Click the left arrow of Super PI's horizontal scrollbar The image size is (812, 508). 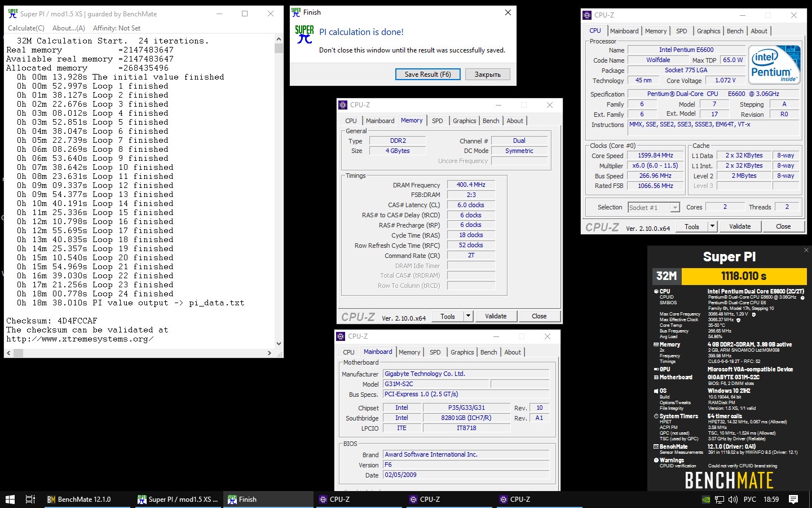[8, 353]
